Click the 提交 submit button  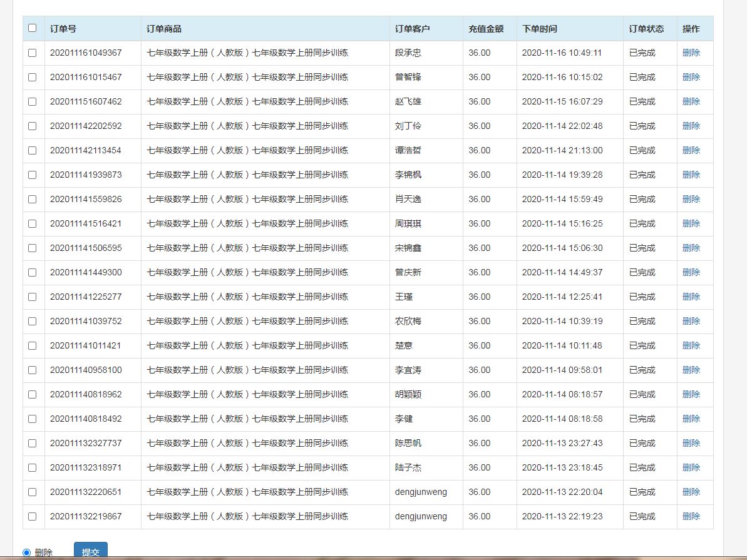click(x=91, y=551)
